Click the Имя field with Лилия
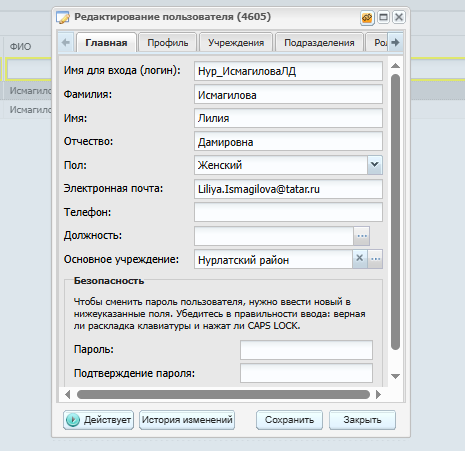Viewport: 465px width, 451px height. click(x=288, y=118)
